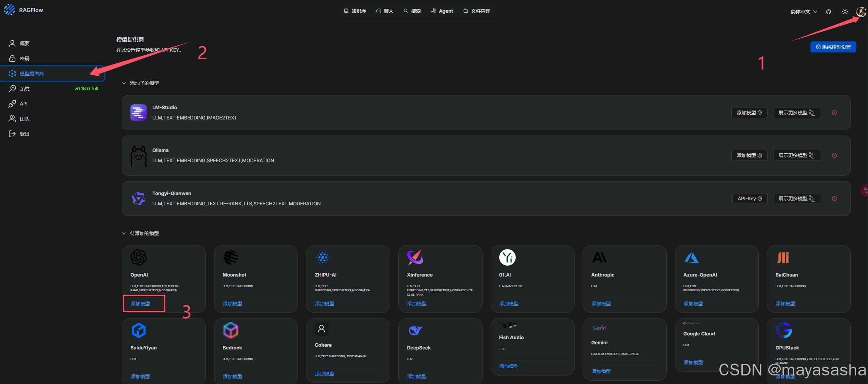Collapse the 添加了的模型 section
The height and width of the screenshot is (384, 868).
(124, 83)
